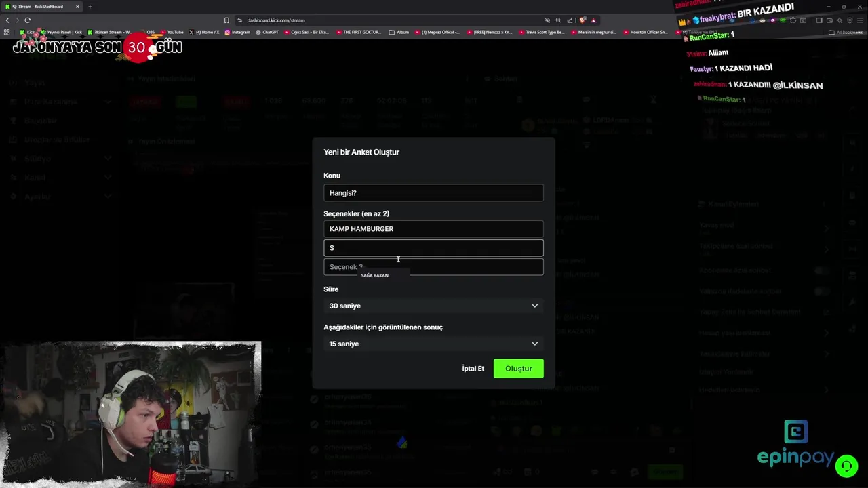
Task: Click the zoom magnifier in address bar
Action: (558, 20)
